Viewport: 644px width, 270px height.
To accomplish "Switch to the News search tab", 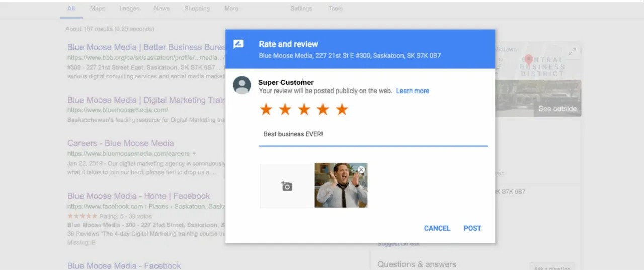I will pos(162,9).
